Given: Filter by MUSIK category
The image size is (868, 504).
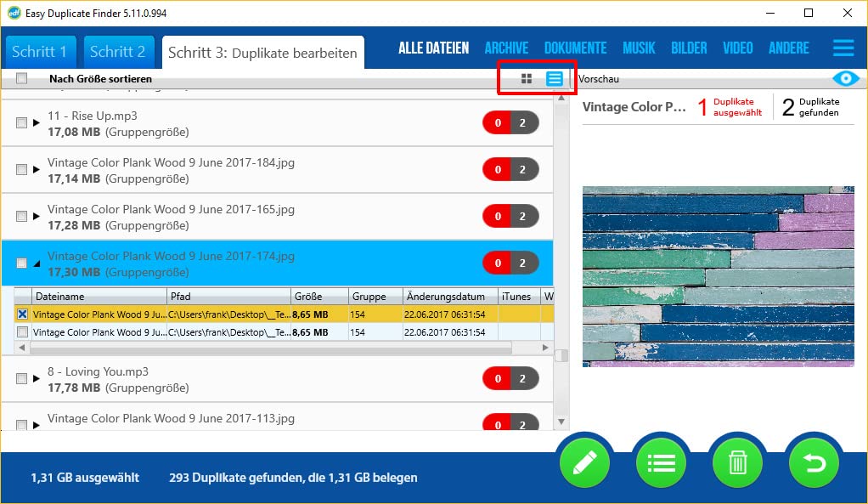Looking at the screenshot, I should (x=639, y=48).
